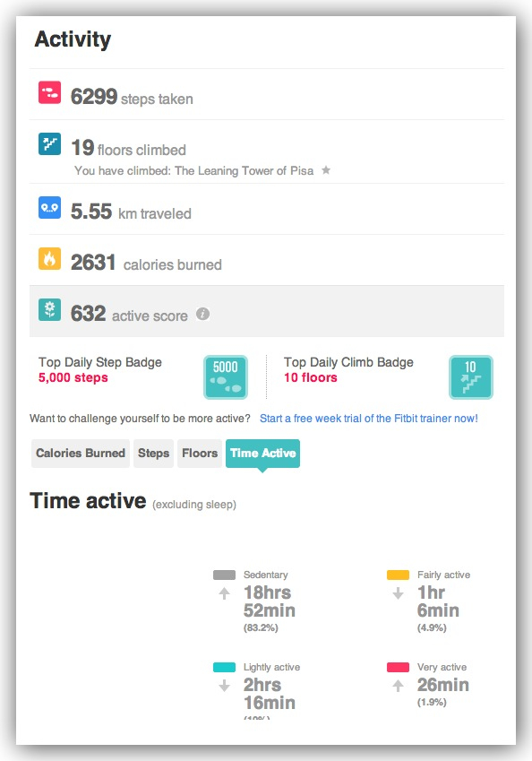Click the star next to Leaning Tower of Pisa

[x=326, y=170]
